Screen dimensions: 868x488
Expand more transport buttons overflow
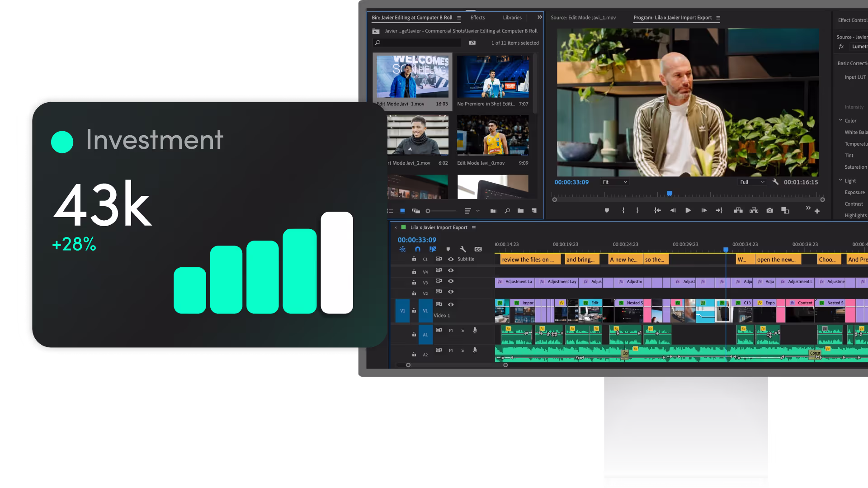coord(808,208)
